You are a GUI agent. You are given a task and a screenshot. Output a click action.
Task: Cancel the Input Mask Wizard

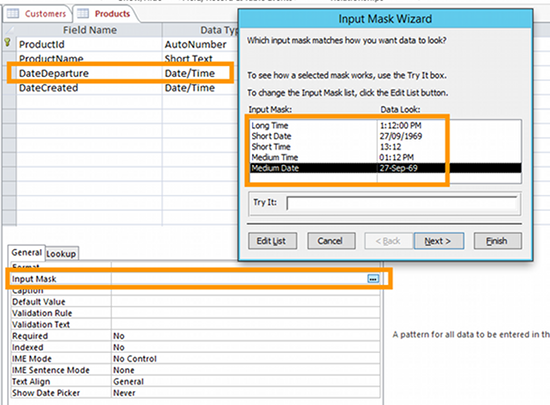(x=331, y=241)
